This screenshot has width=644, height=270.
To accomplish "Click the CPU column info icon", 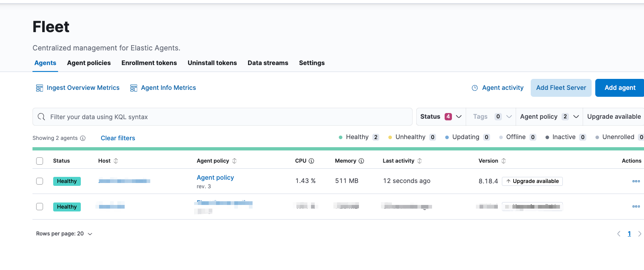I will pos(311,161).
